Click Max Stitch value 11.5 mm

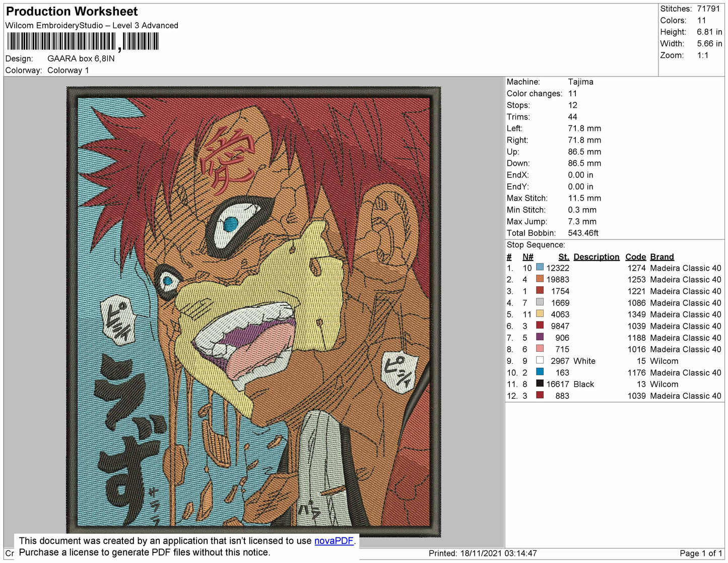pos(584,198)
